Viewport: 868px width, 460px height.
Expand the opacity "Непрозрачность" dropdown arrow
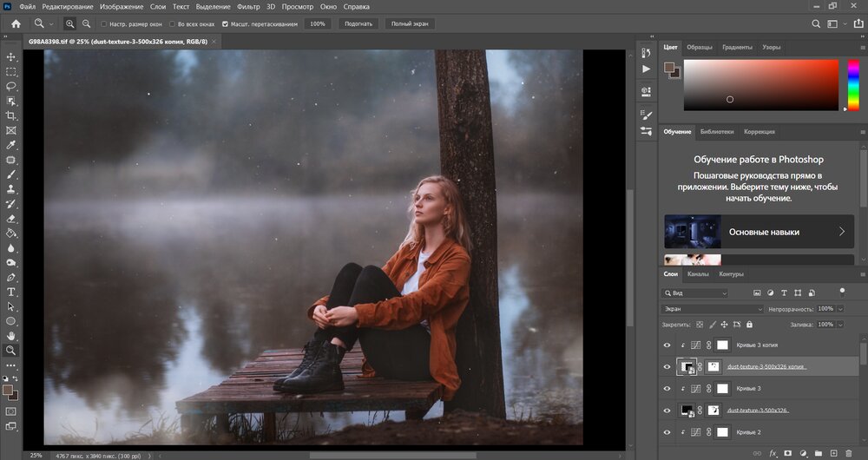click(838, 309)
